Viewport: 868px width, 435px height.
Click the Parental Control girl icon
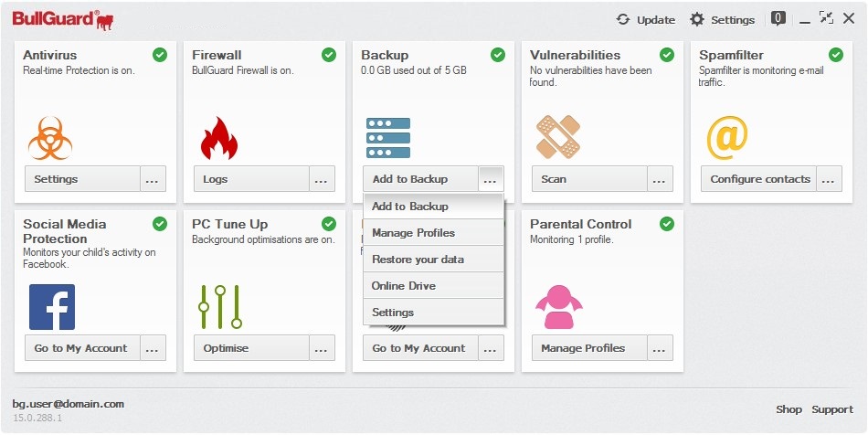click(559, 307)
